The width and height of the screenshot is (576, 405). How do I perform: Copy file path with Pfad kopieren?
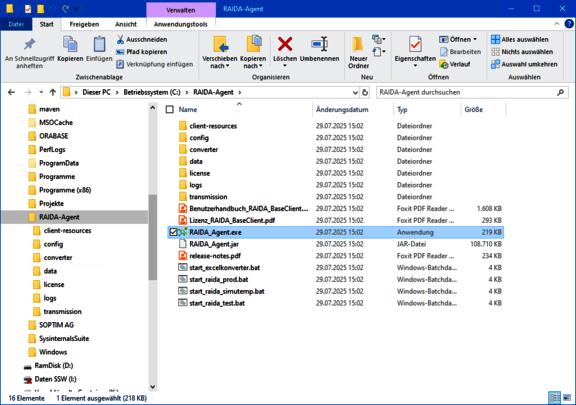click(142, 52)
